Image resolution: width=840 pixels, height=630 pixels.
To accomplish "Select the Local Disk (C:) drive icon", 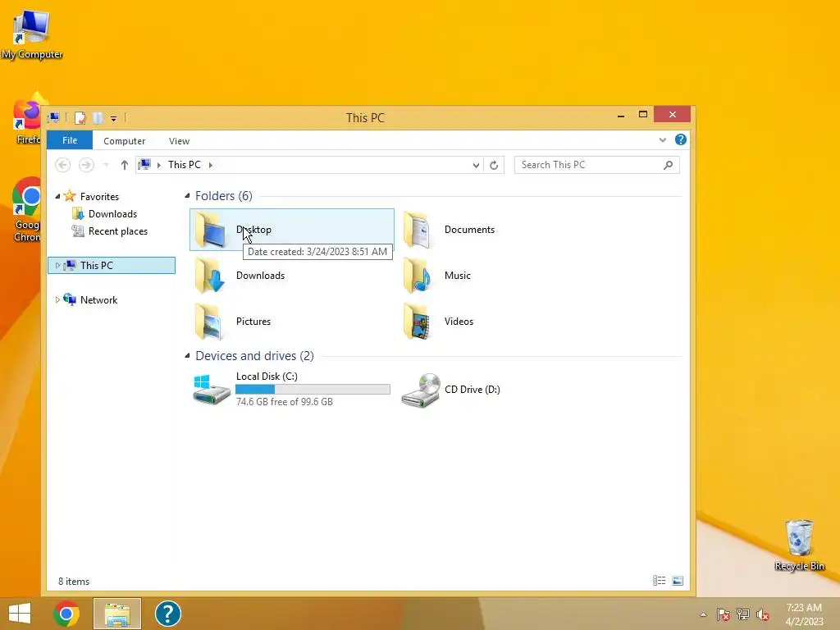I will pyautogui.click(x=211, y=390).
